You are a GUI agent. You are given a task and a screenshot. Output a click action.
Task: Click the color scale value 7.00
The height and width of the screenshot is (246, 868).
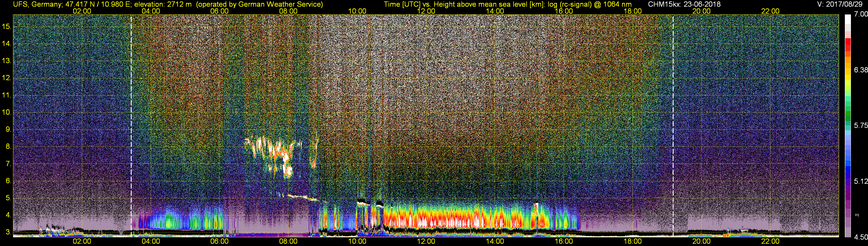pos(860,14)
